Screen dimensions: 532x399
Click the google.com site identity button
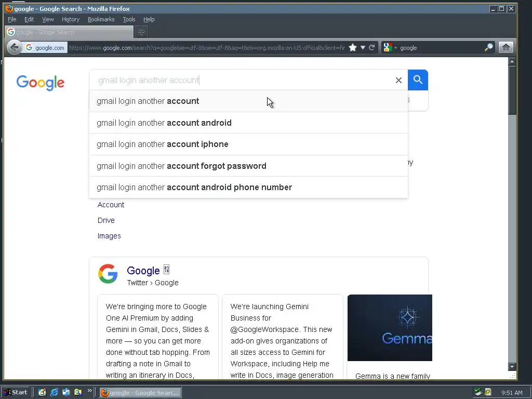point(45,48)
